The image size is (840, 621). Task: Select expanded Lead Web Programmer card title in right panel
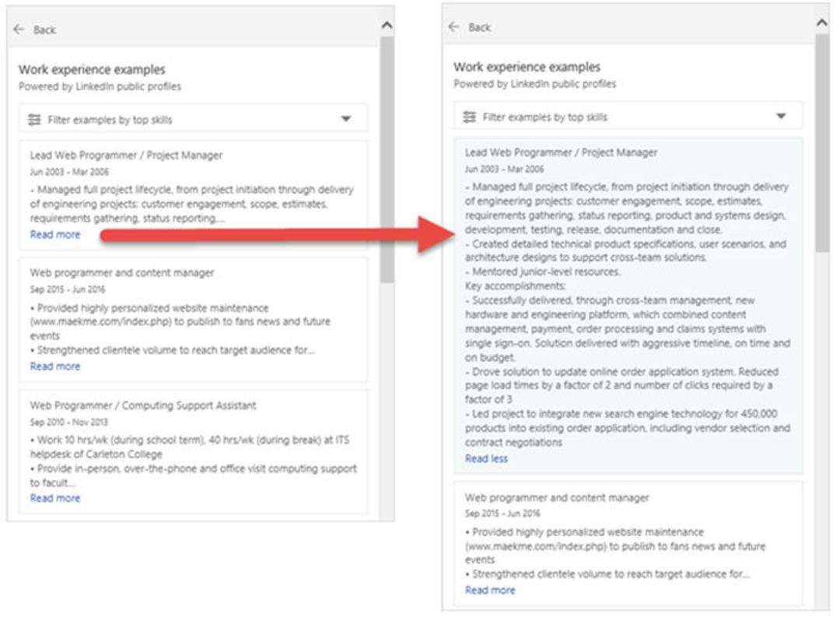click(x=561, y=153)
